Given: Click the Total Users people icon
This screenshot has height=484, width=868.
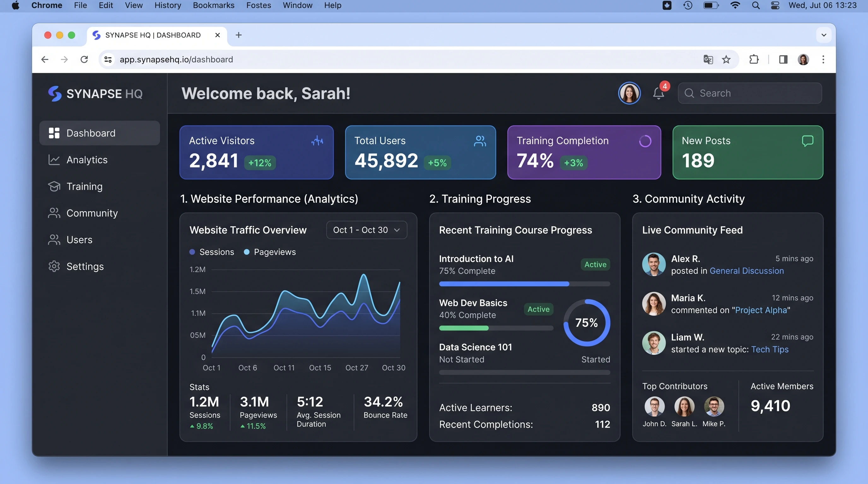Looking at the screenshot, I should tap(480, 141).
